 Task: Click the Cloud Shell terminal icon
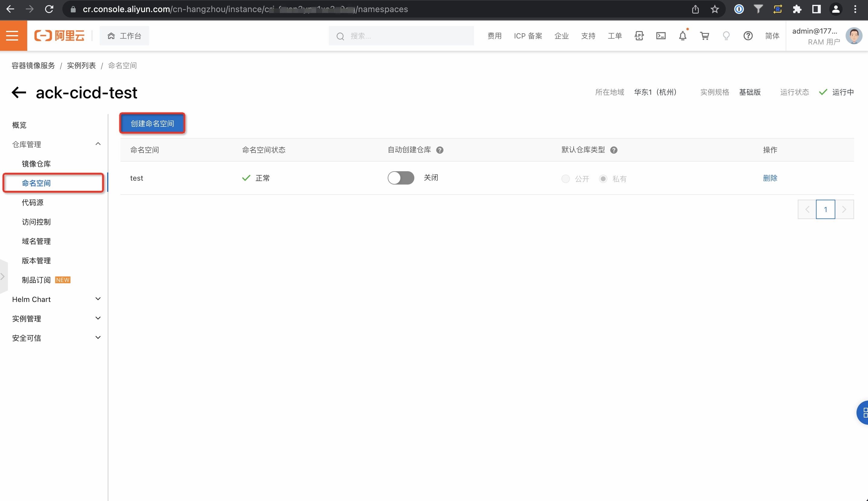click(661, 36)
